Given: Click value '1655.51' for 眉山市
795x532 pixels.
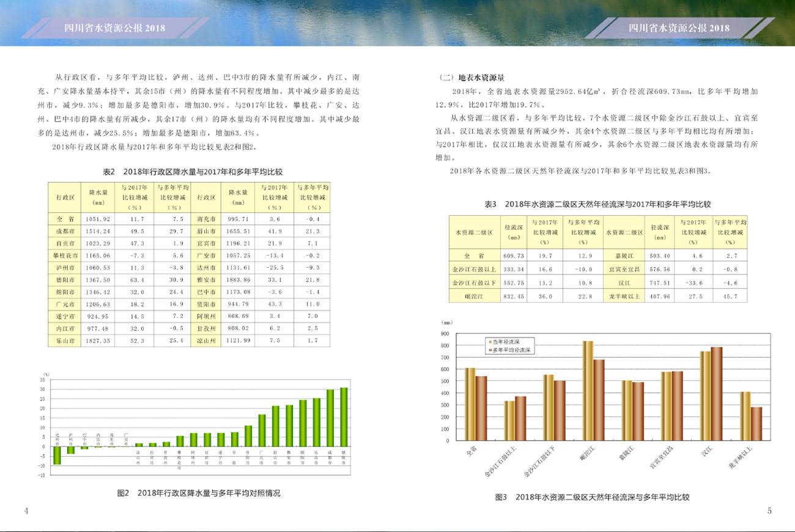Looking at the screenshot, I should click(239, 231).
